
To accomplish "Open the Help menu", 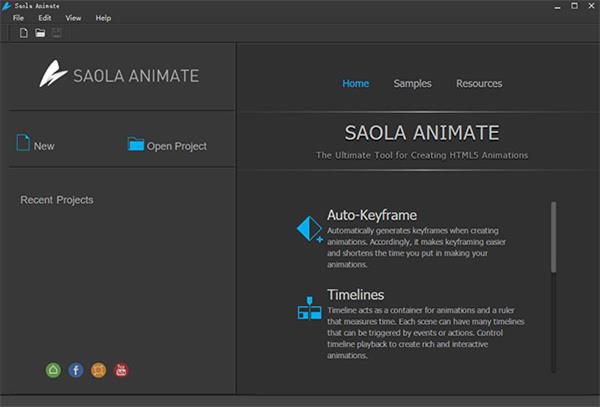I will pyautogui.click(x=103, y=18).
